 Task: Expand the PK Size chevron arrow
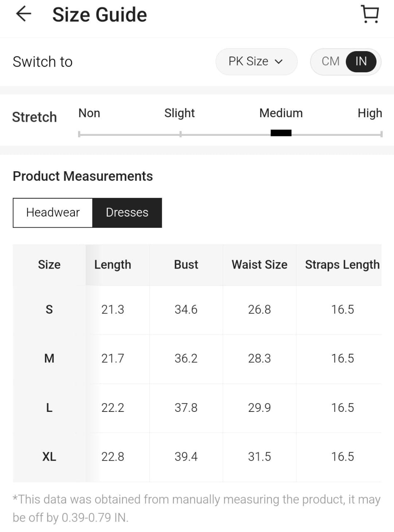pos(279,62)
